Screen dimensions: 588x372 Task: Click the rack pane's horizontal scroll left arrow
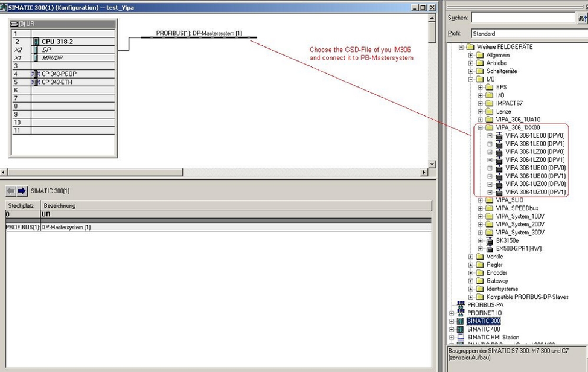click(4, 173)
